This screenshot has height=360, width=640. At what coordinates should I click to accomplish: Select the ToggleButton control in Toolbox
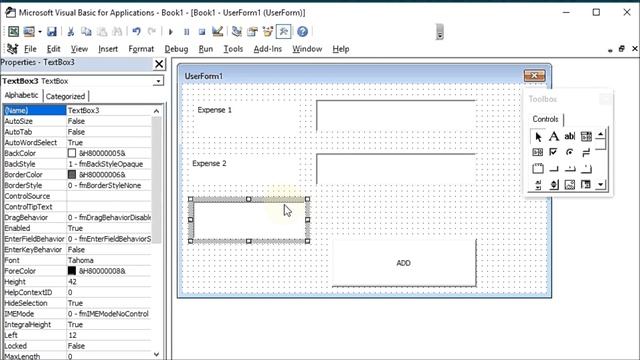[x=586, y=152]
